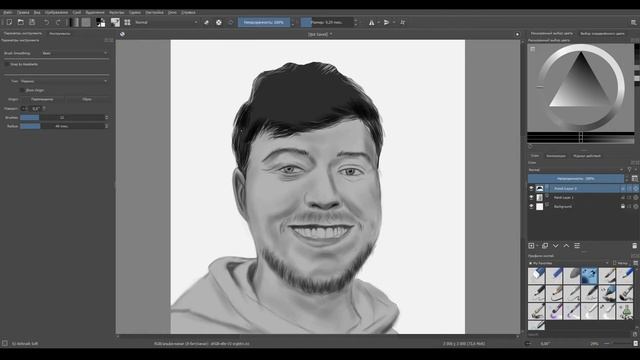
Task: Switch to the Toolbox docker tab
Action: pyautogui.click(x=60, y=33)
